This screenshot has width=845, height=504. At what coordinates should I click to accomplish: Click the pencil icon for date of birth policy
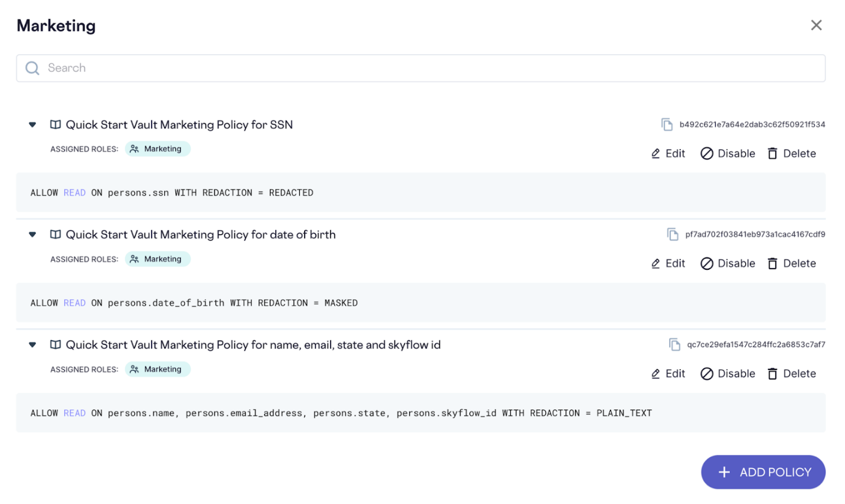point(655,264)
